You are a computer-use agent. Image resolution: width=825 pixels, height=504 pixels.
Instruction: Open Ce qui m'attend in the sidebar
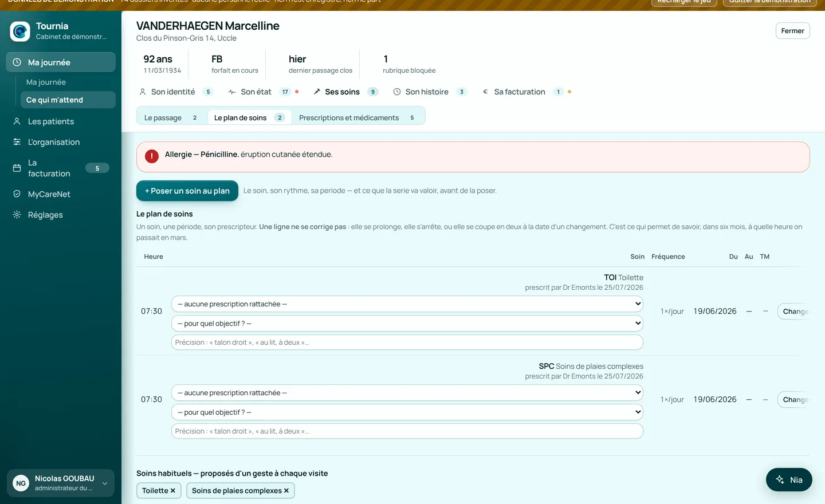point(68,100)
